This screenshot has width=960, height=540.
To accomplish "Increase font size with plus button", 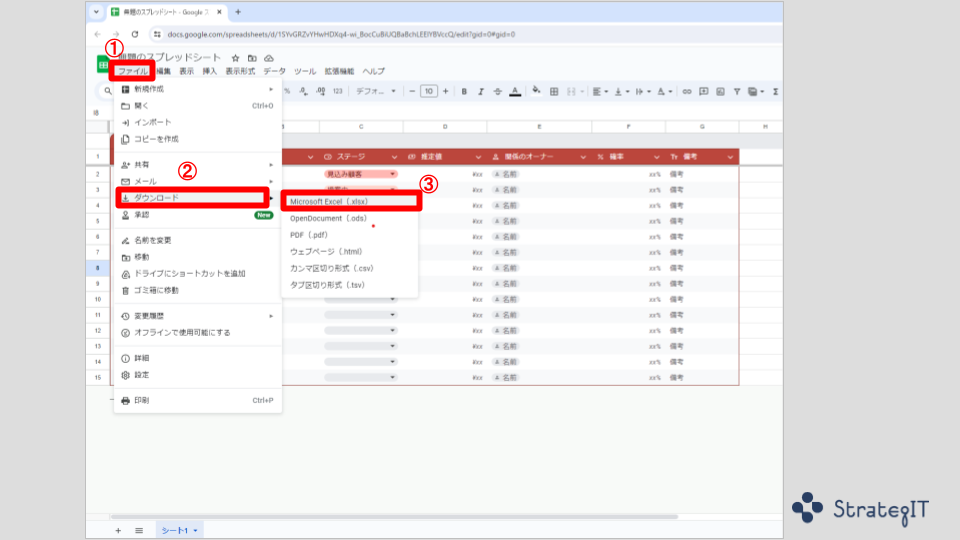I will pos(444,91).
